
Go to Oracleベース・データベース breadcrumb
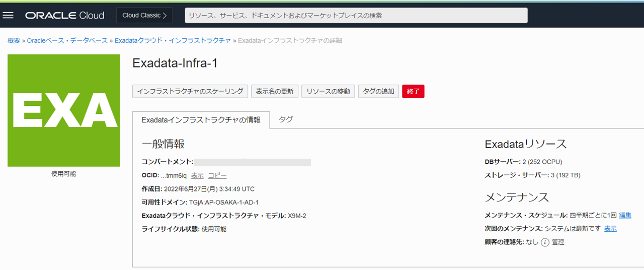(x=67, y=40)
